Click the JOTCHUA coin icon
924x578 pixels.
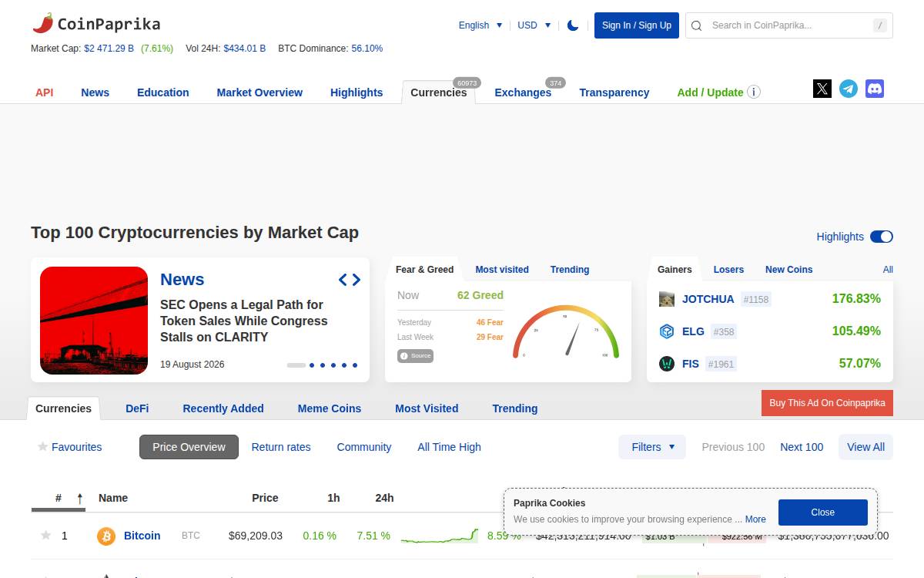[667, 299]
